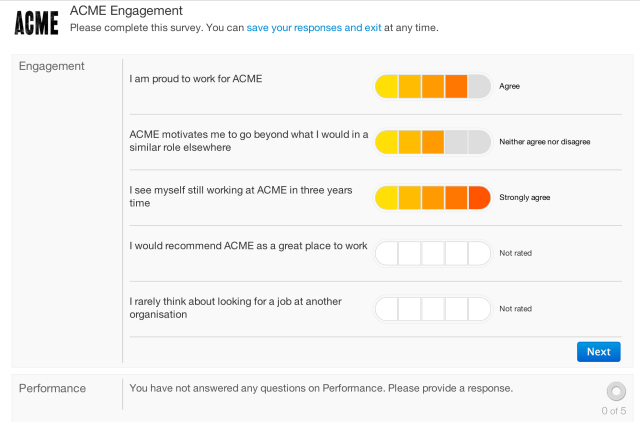Click the save your responses and exit link
This screenshot has width=640, height=422.
pos(314,28)
